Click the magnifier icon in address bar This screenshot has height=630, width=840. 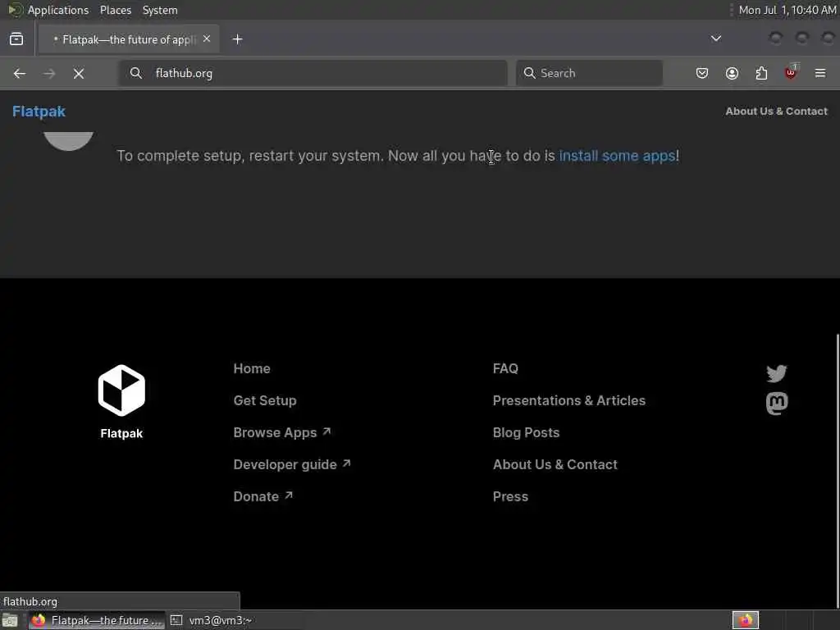(136, 73)
